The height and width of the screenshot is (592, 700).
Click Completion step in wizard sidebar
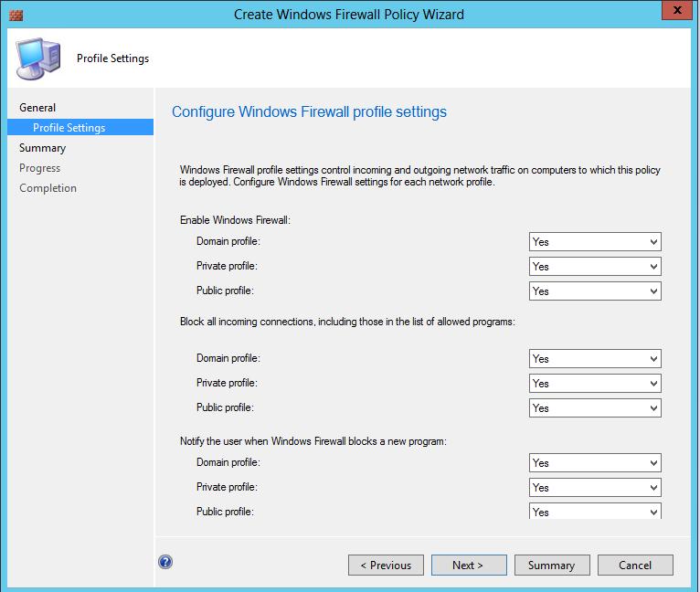click(x=48, y=188)
